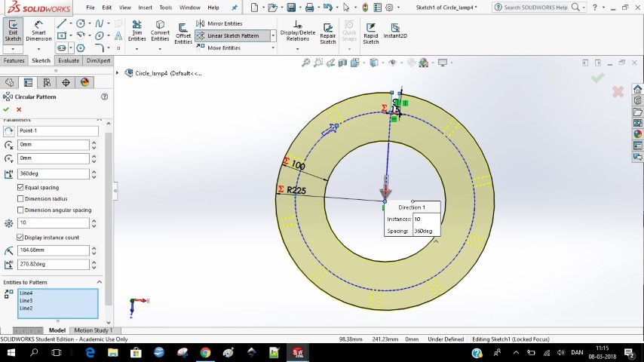Increment the number of instances stepper
Viewport: 644px width, 362px height.
pos(94,221)
